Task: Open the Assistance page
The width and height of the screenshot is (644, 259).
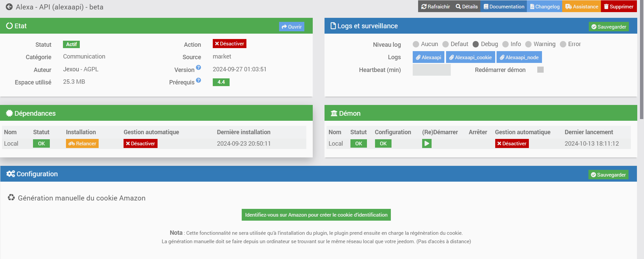Action: tap(581, 6)
